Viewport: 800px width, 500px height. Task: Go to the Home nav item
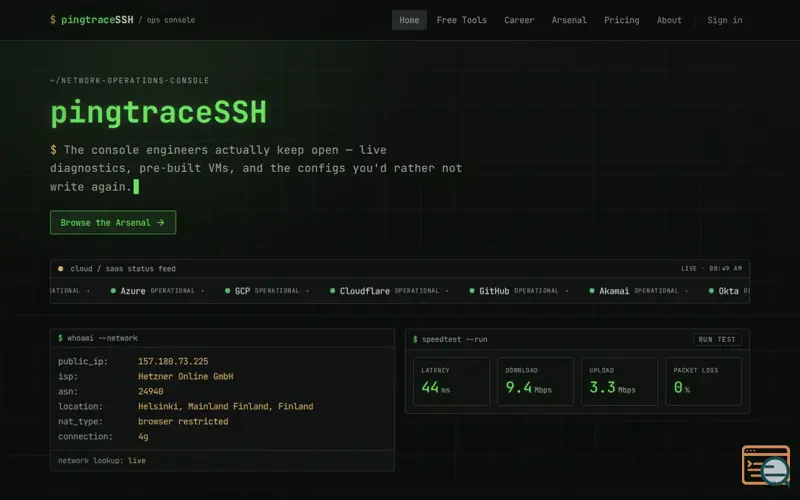pyautogui.click(x=409, y=20)
